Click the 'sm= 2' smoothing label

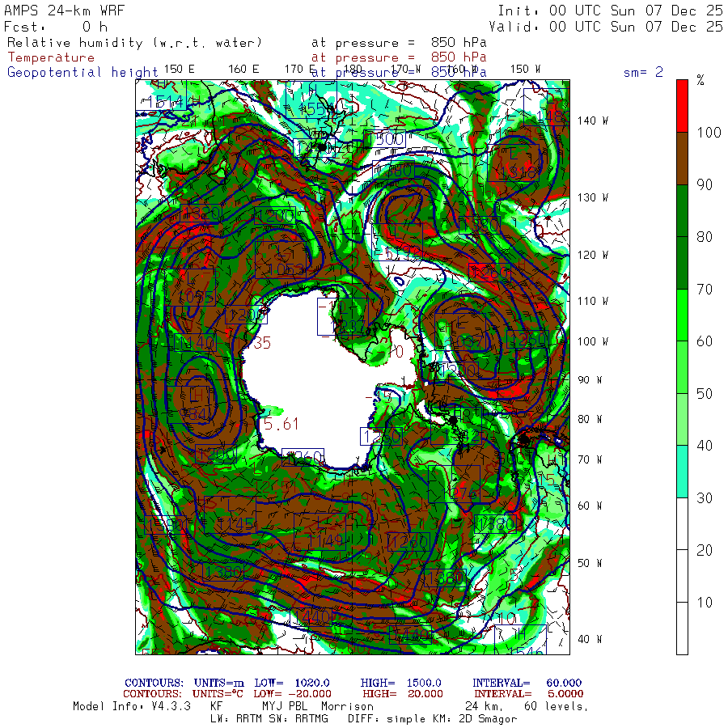tap(643, 72)
